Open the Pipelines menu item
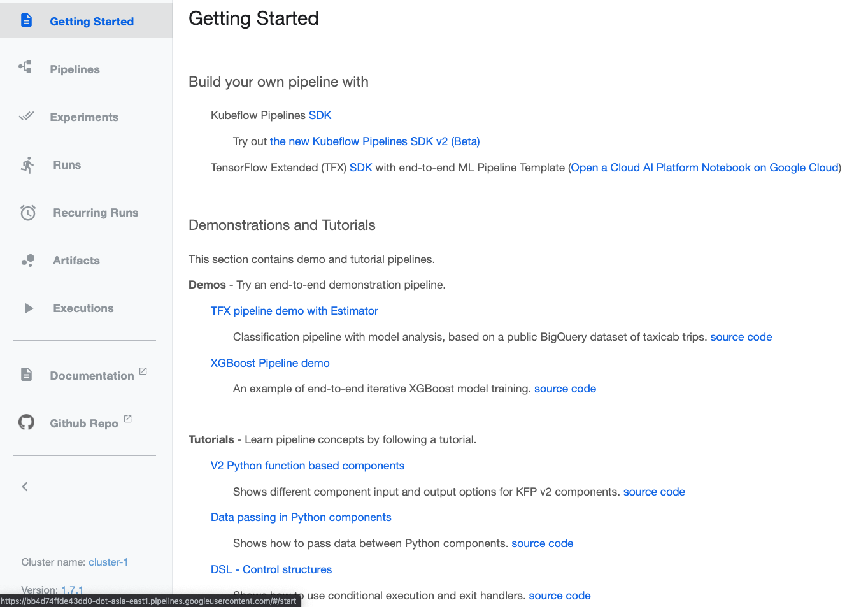Image resolution: width=868 pixels, height=607 pixels. (75, 69)
